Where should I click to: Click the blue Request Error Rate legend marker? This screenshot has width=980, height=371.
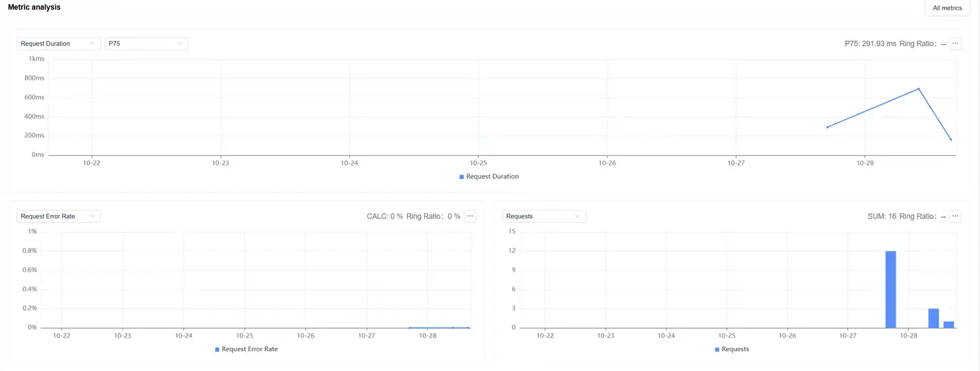(x=217, y=349)
